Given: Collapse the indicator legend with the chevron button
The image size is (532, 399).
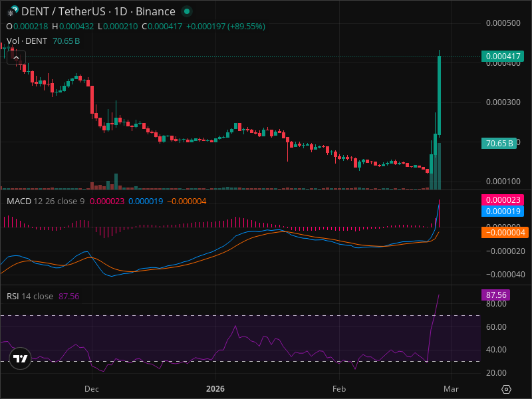Looking at the screenshot, I should (x=16, y=58).
